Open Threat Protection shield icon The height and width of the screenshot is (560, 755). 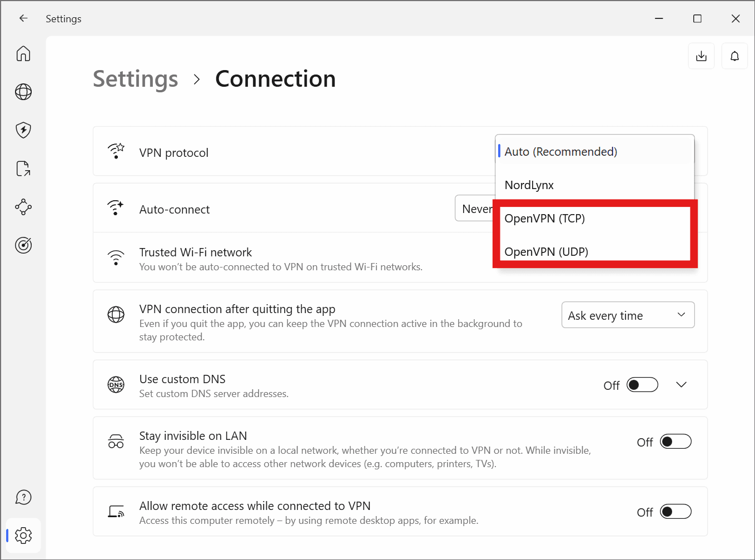coord(23,130)
